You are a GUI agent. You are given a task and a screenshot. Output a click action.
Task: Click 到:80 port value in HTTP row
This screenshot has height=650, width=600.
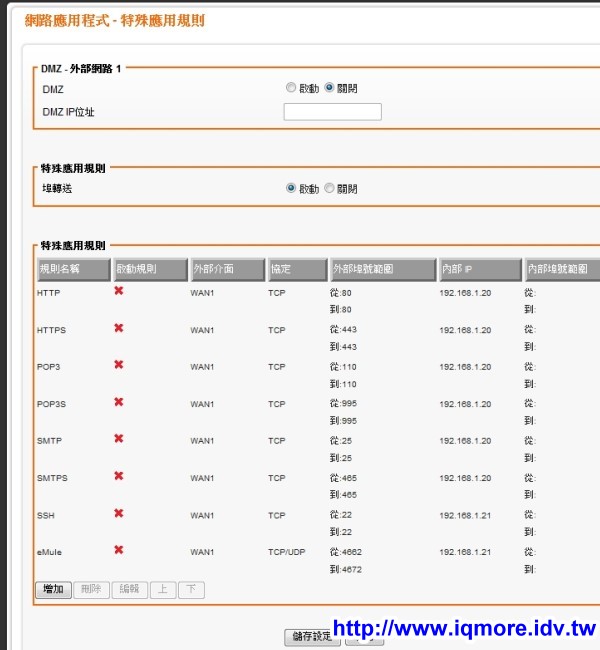(340, 309)
